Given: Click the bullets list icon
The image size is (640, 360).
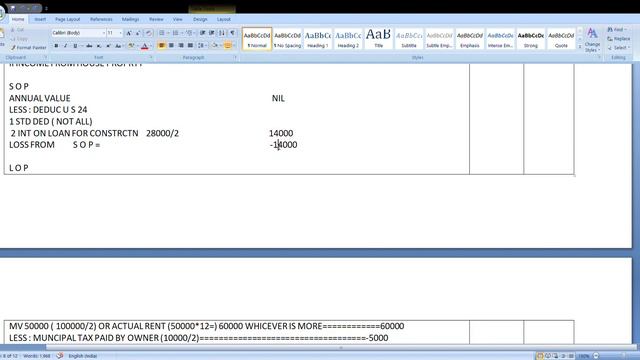Looking at the screenshot, I should point(162,33).
